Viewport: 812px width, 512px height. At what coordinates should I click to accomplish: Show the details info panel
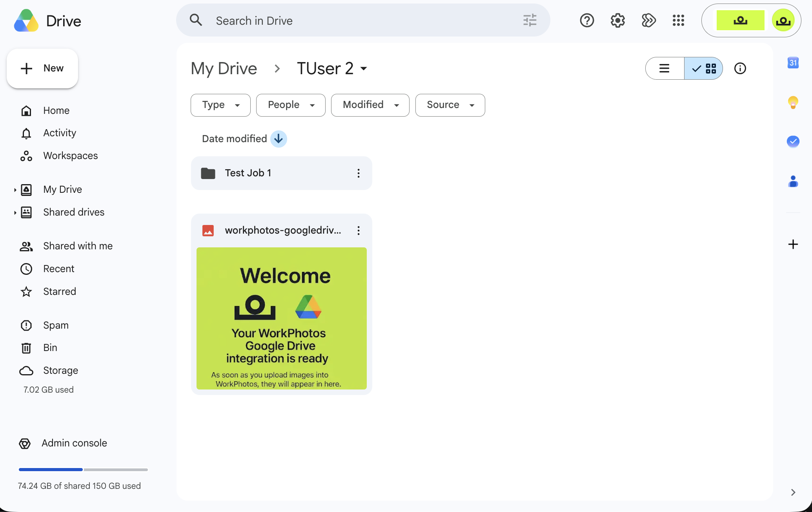coord(740,68)
